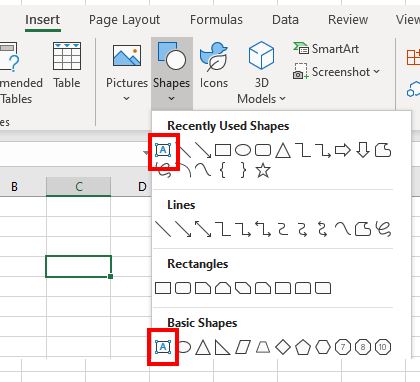Select snip single corner rectangle
This screenshot has width=420, height=382.
(203, 288)
